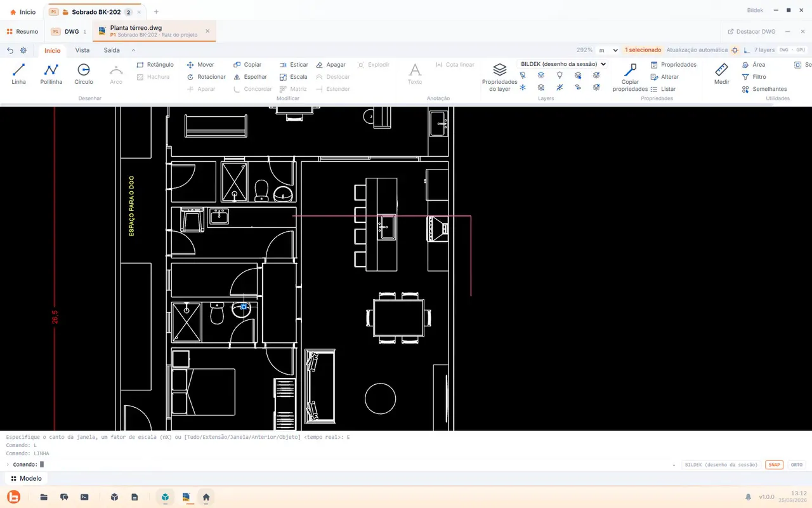Click the Alterar properties command
Screen dimensions: 812x508
(664, 77)
